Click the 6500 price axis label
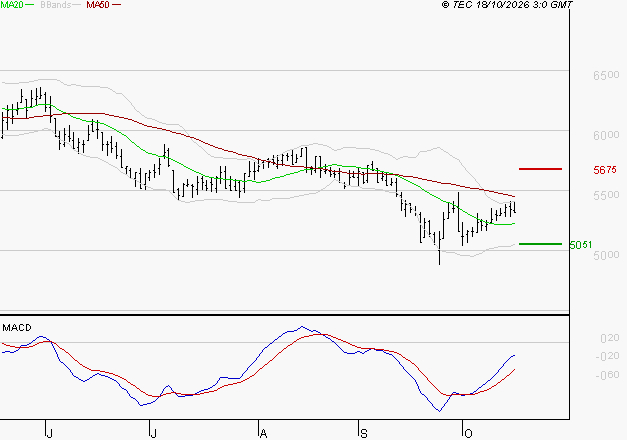Screen dimensions: 627x440 (x=606, y=75)
